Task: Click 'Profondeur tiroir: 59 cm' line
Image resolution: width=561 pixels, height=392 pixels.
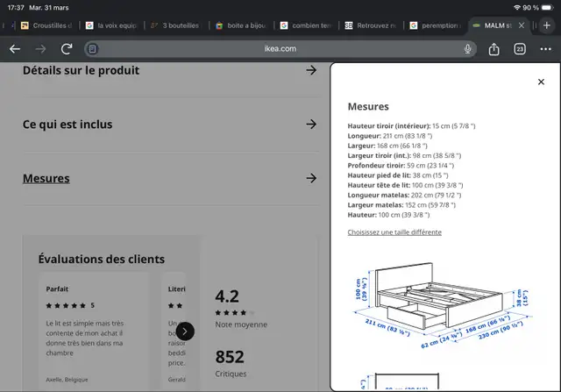Action: (401, 166)
